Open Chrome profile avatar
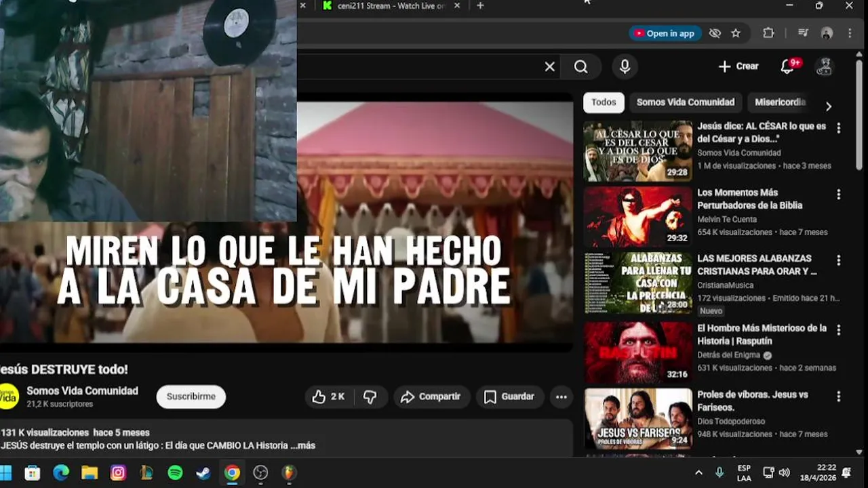Screen dimensions: 868x488 click(827, 33)
